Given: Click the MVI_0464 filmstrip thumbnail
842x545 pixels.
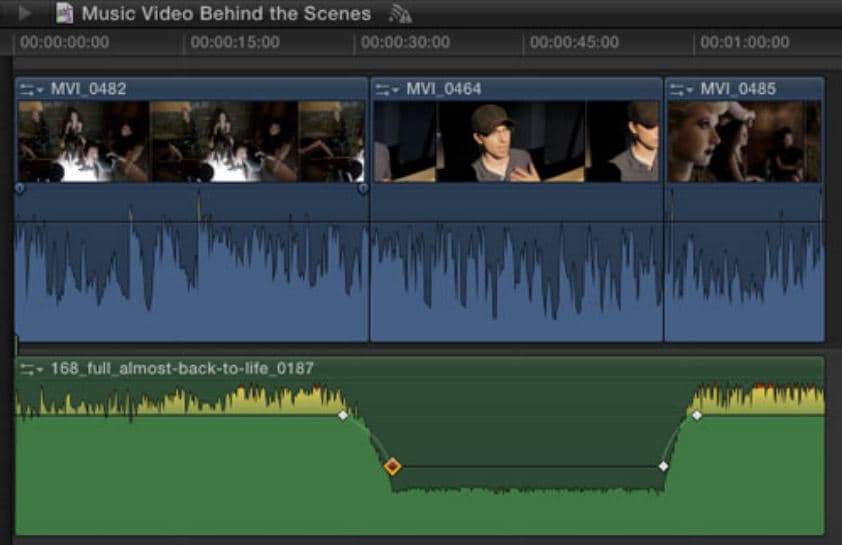Looking at the screenshot, I should click(x=516, y=142).
